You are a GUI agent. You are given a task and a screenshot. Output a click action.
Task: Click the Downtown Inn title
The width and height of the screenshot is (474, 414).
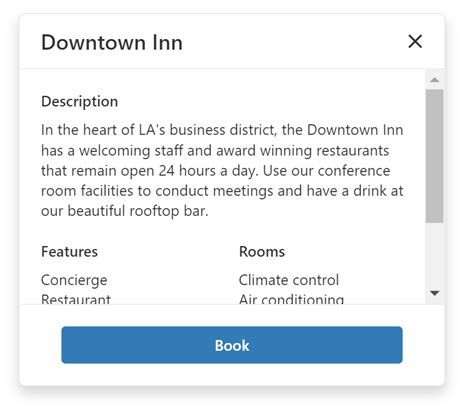click(112, 42)
